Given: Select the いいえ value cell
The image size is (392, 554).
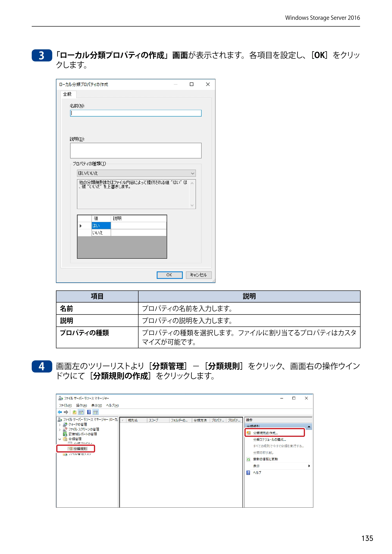Looking at the screenshot, I should (101, 233).
